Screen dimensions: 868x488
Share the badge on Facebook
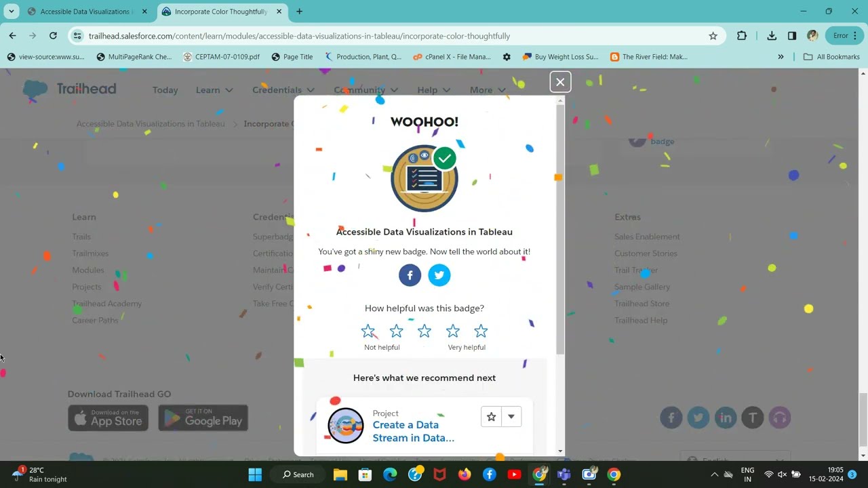point(410,275)
